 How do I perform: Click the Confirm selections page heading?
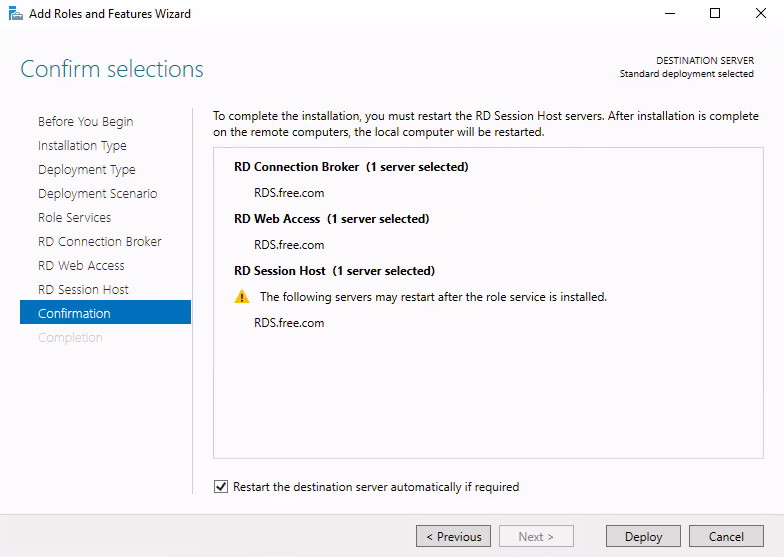(x=112, y=69)
